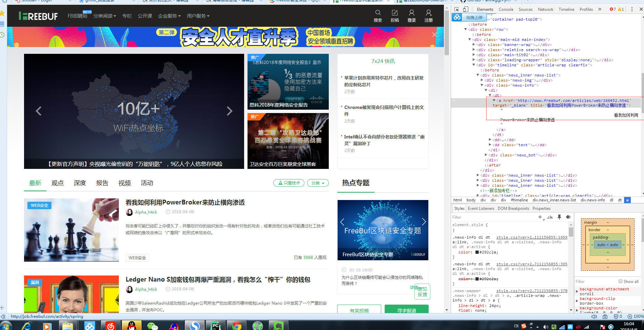Screen dimensions: 644x330
Task: Click the 意见反馈 feedback button
Action: [422, 291]
